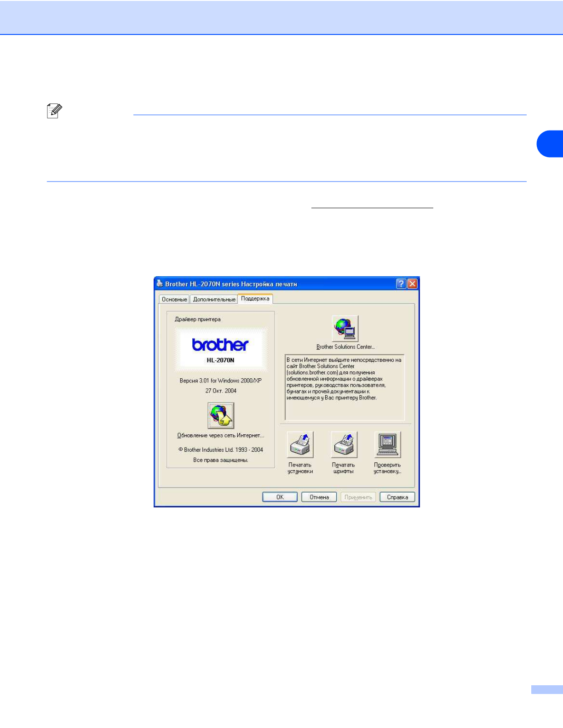This screenshot has width=563, height=728.
Task: Click Brother Industries Ltd. 1993 - 2004 copyright
Action: tap(221, 449)
